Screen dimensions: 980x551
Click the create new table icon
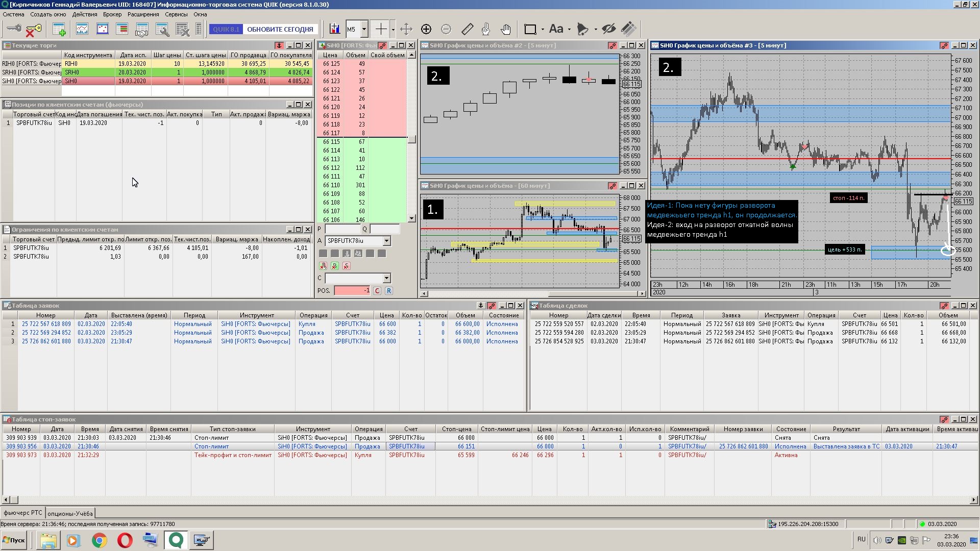coord(59,29)
